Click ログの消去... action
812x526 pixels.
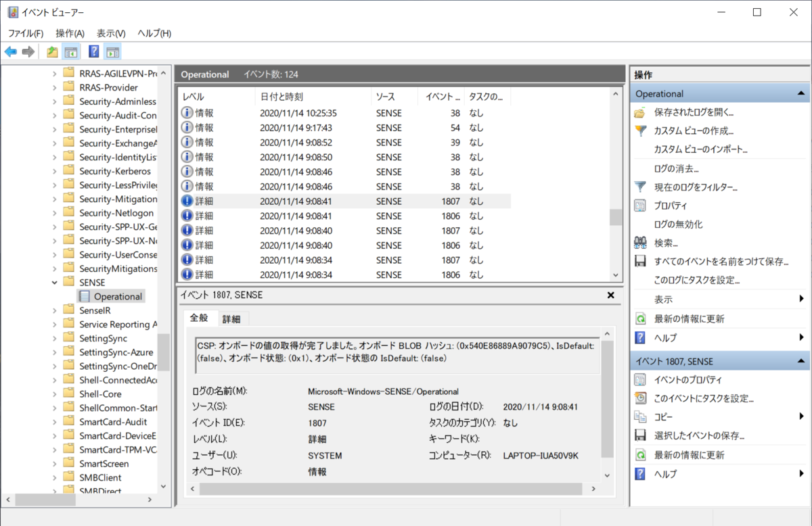(x=676, y=168)
